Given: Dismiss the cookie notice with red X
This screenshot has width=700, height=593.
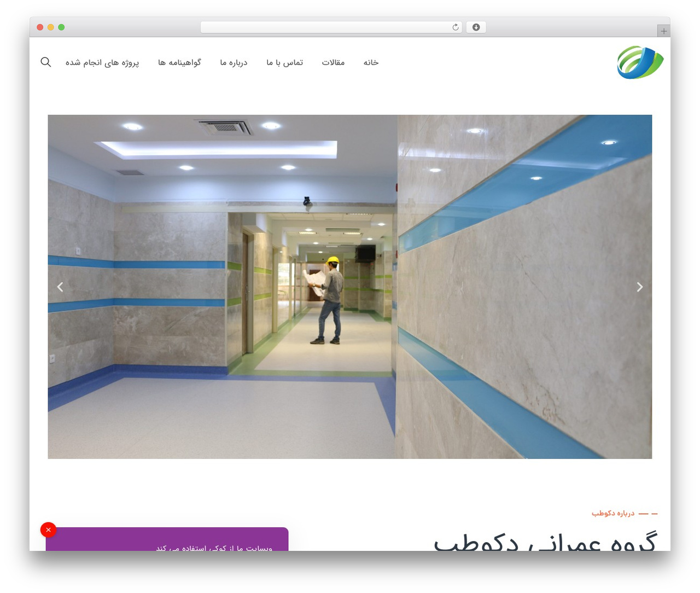Looking at the screenshot, I should (x=48, y=530).
